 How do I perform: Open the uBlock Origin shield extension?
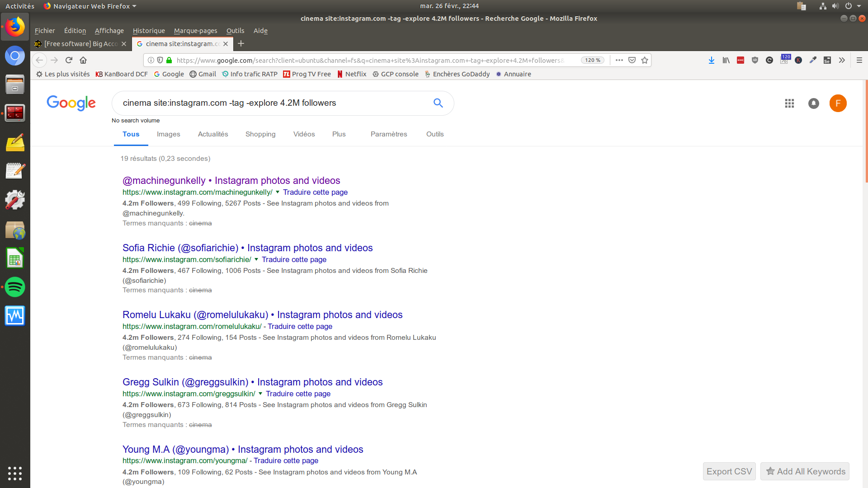pyautogui.click(x=755, y=60)
